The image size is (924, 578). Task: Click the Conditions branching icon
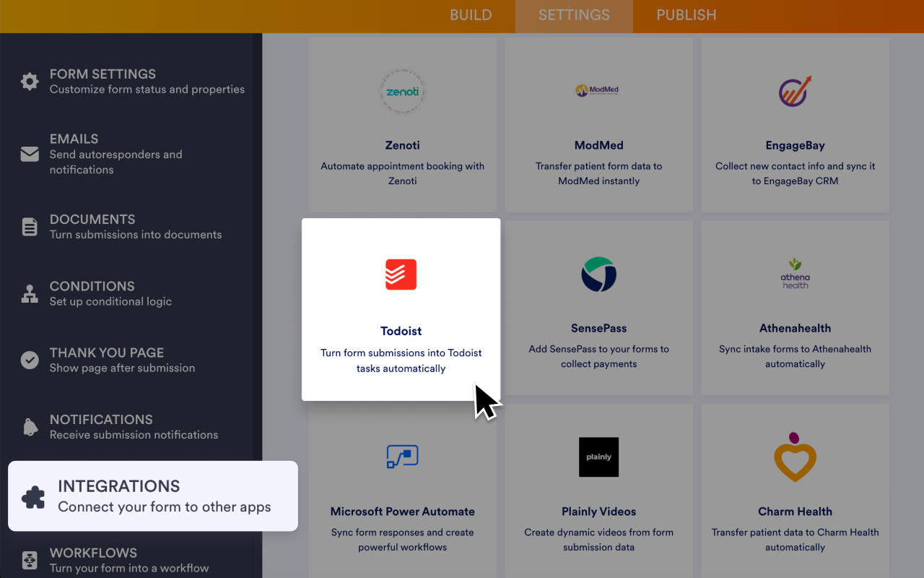coord(29,293)
